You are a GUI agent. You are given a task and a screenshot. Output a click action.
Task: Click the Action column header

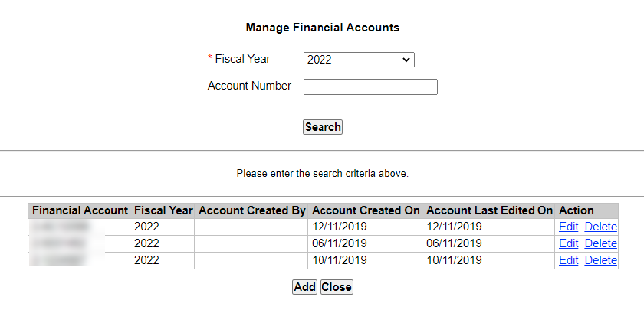pos(577,210)
